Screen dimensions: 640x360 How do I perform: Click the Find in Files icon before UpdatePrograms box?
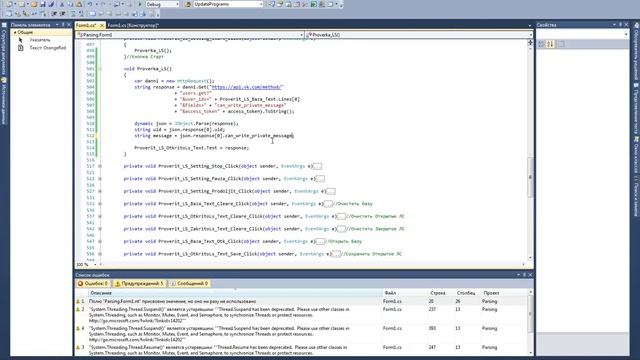point(187,4)
